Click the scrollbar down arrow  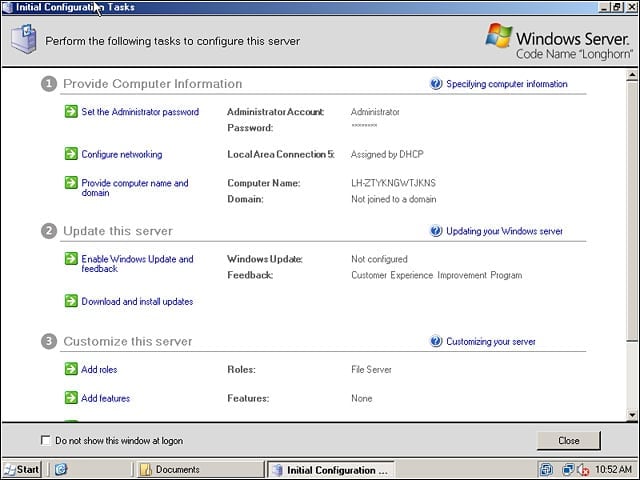tap(632, 415)
